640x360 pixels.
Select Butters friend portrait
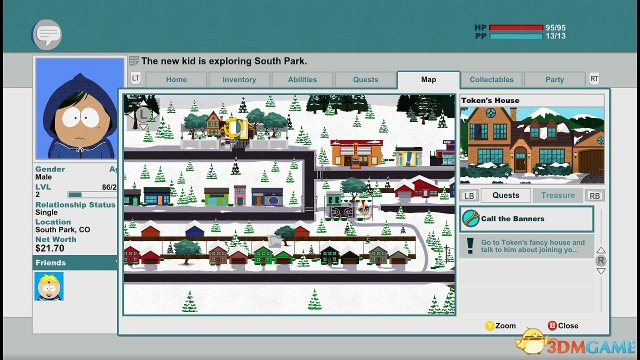coord(49,286)
